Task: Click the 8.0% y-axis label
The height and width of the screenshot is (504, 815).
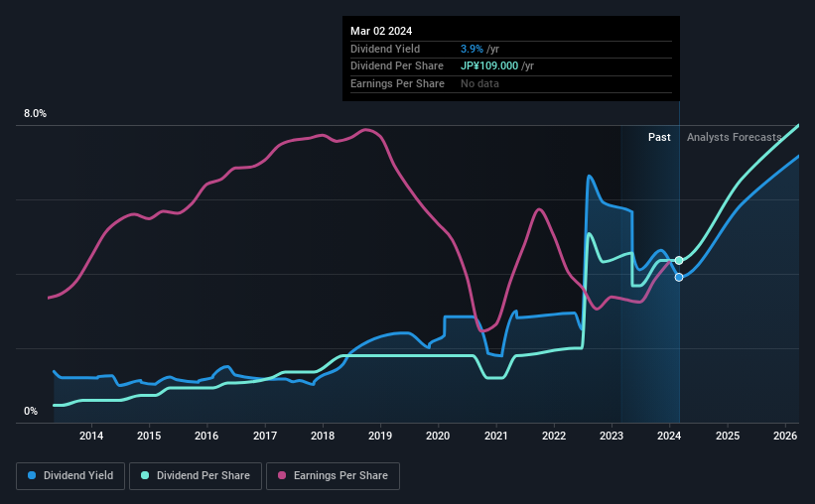Action: (x=35, y=114)
